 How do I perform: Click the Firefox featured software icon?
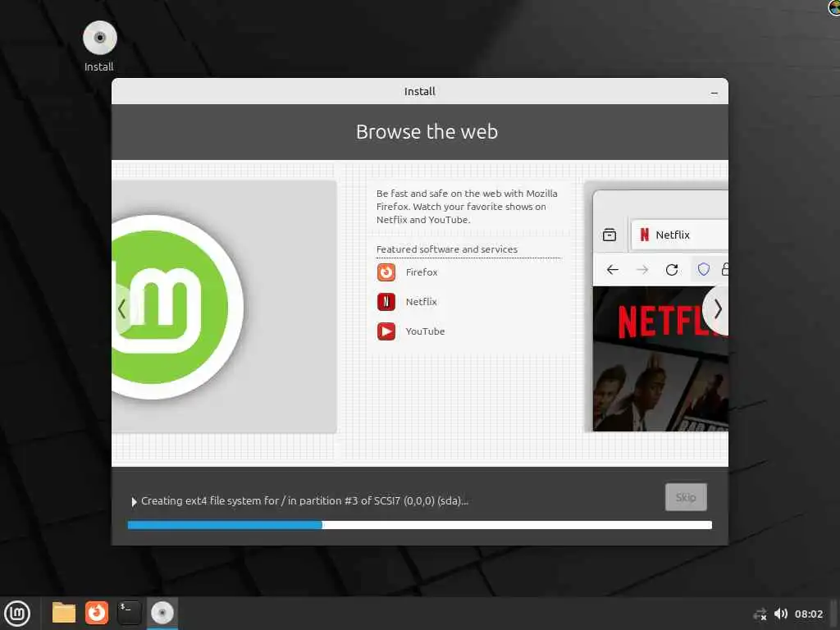(x=386, y=272)
